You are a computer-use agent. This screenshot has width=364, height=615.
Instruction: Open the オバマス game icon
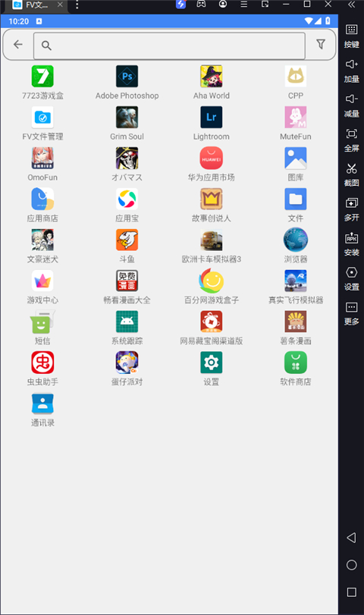coord(127,158)
